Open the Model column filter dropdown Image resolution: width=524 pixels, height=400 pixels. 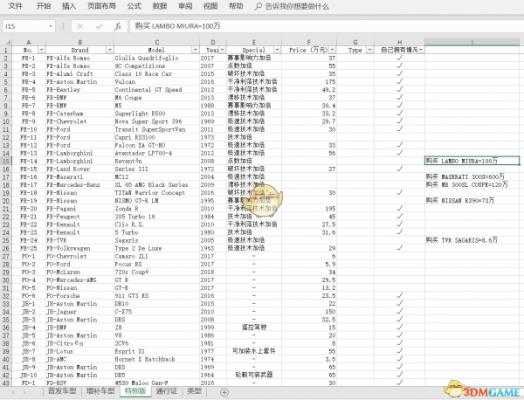point(195,50)
